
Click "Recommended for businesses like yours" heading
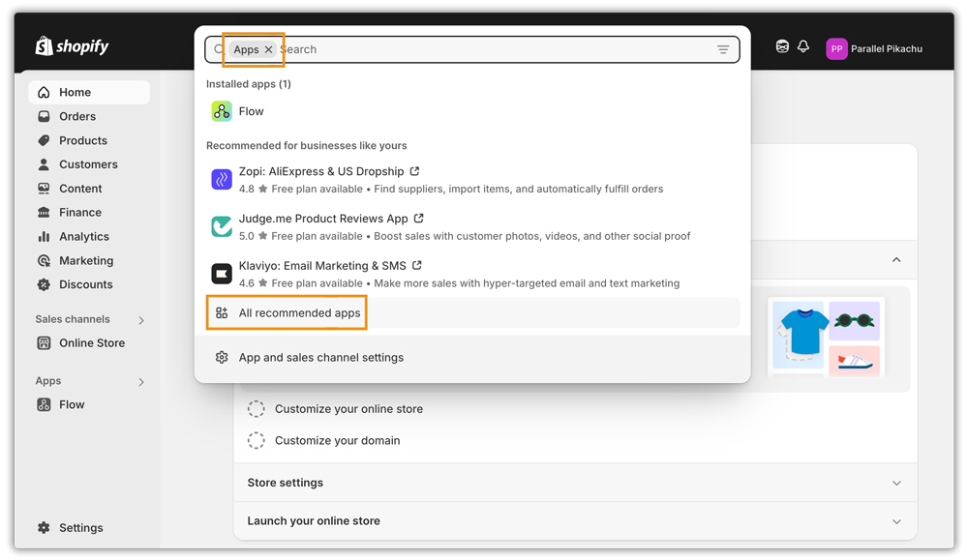pos(306,145)
